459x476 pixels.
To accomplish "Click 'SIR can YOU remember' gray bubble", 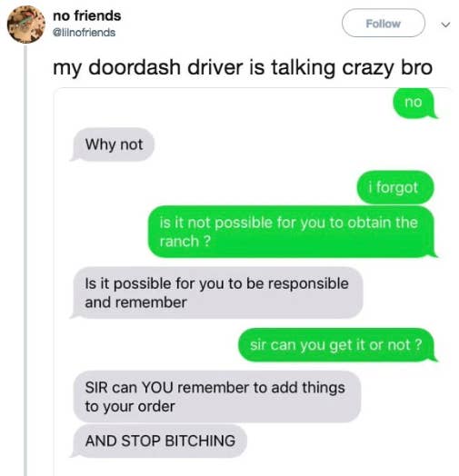I will click(x=216, y=396).
